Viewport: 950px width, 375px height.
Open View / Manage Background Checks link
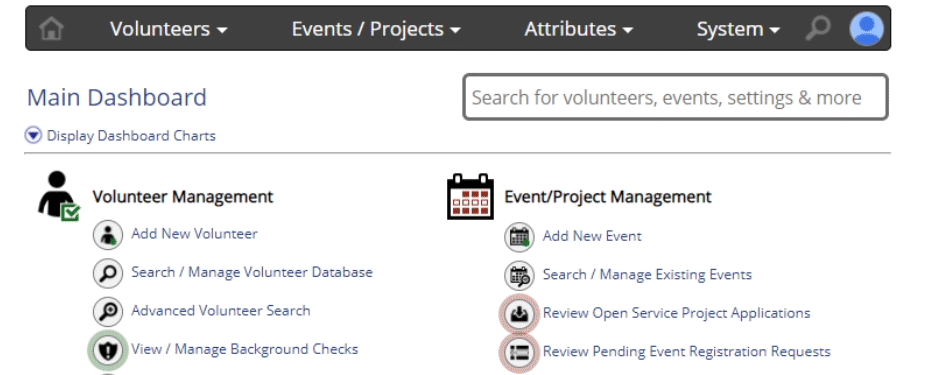point(245,349)
